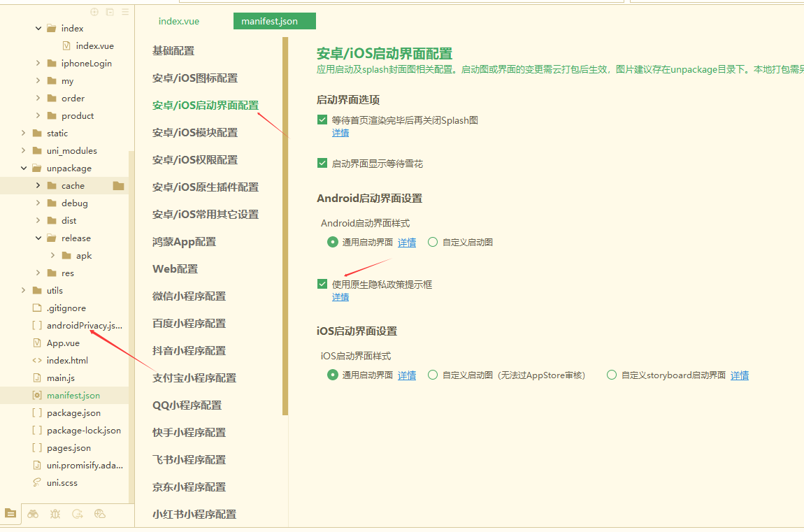Open 'Web配置' manifest section
The height and width of the screenshot is (532, 804).
click(x=175, y=269)
